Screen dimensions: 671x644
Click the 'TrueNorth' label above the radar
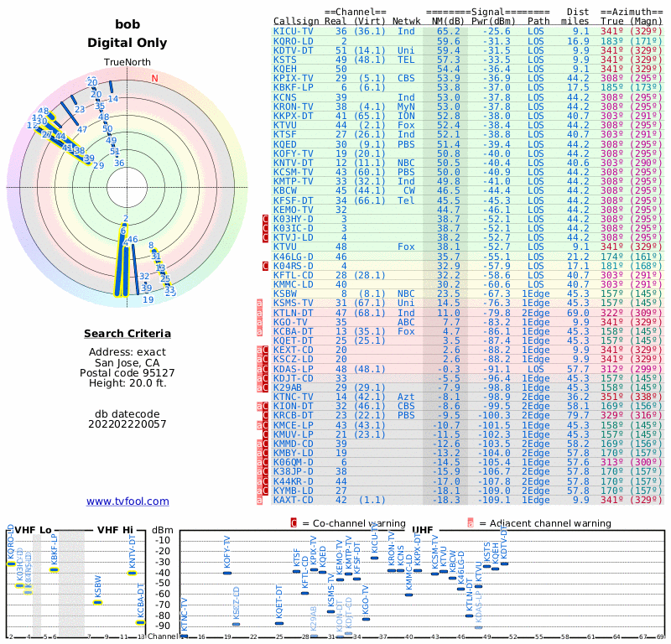[127, 62]
